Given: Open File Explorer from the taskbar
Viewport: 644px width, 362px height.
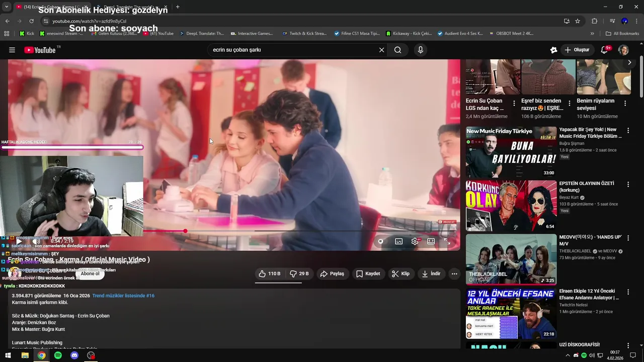Looking at the screenshot, I should pos(25,355).
